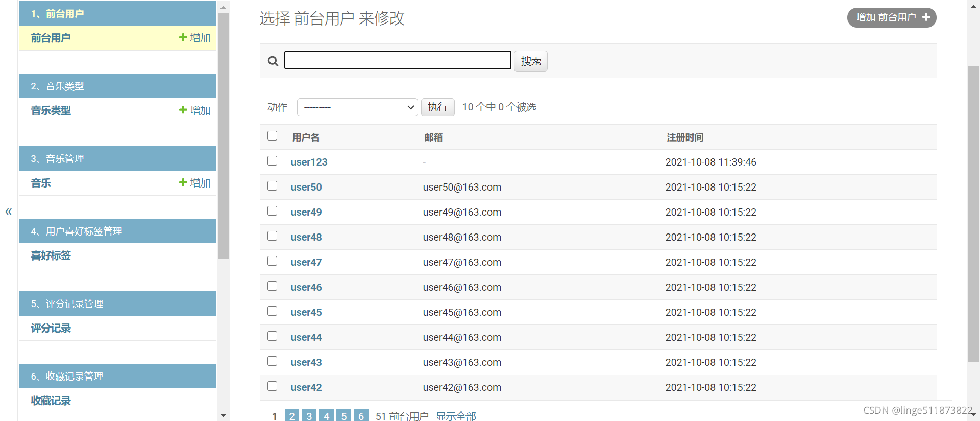Sort by 注册时间 column header
The height and width of the screenshot is (421, 980).
pos(685,137)
